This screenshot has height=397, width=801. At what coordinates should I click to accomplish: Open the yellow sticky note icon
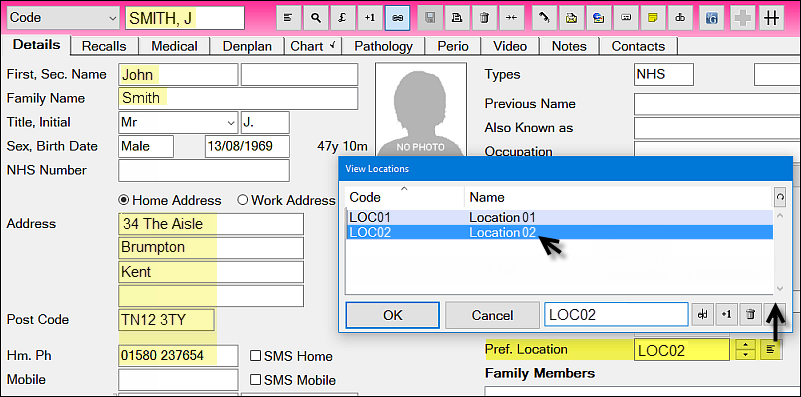[653, 18]
